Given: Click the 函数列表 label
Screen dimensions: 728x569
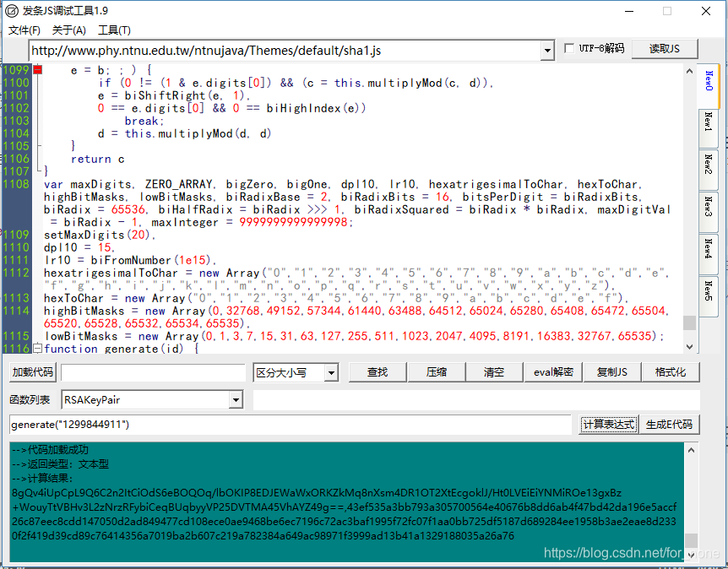Looking at the screenshot, I should click(30, 400).
